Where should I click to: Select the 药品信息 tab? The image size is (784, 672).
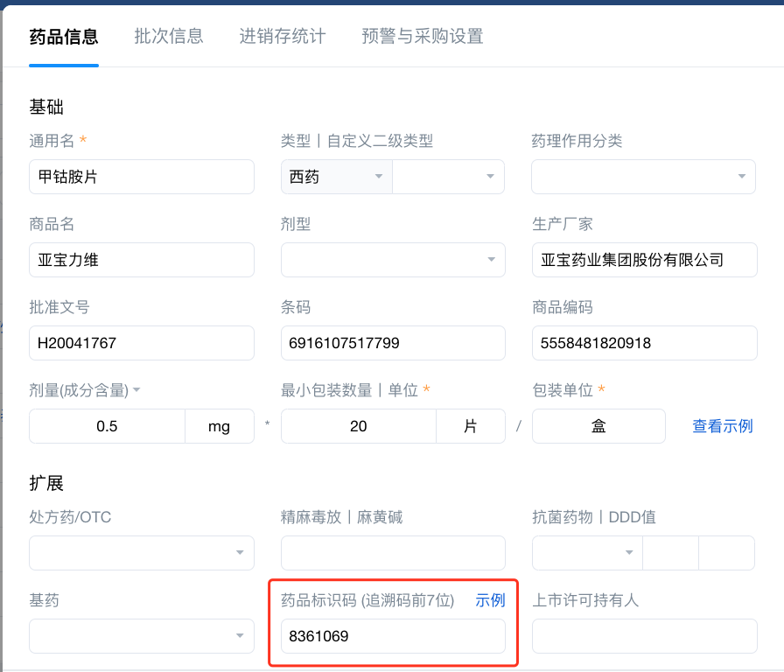(x=64, y=36)
